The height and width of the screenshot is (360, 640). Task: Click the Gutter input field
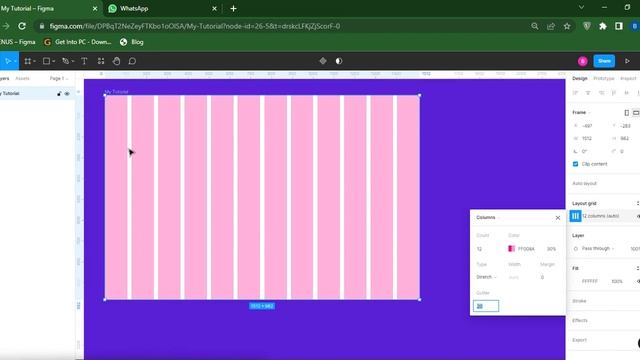(486, 306)
